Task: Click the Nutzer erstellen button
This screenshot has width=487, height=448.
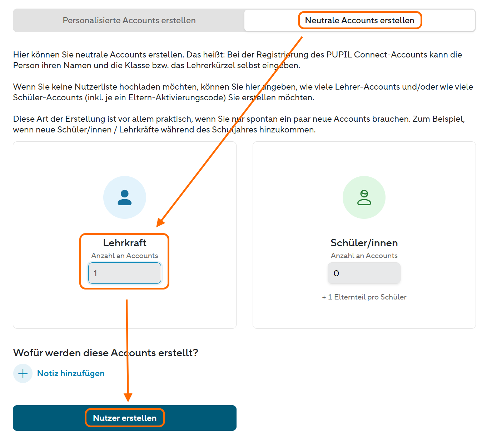Action: pos(125,418)
